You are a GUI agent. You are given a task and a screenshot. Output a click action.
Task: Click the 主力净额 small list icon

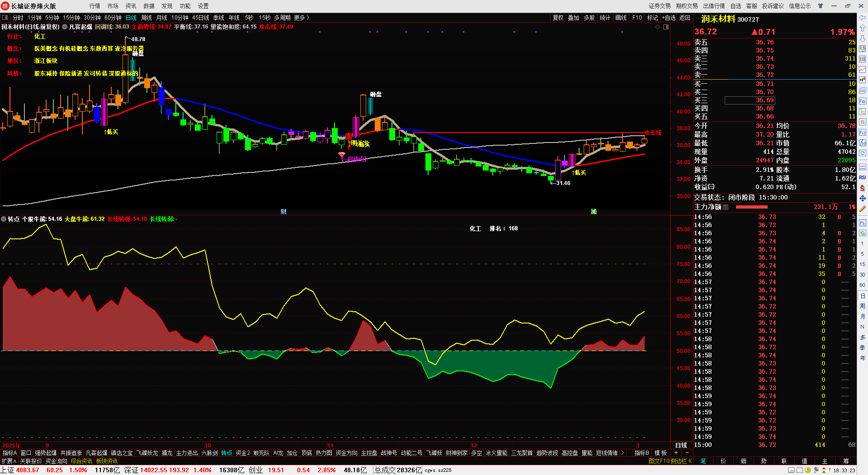point(726,207)
